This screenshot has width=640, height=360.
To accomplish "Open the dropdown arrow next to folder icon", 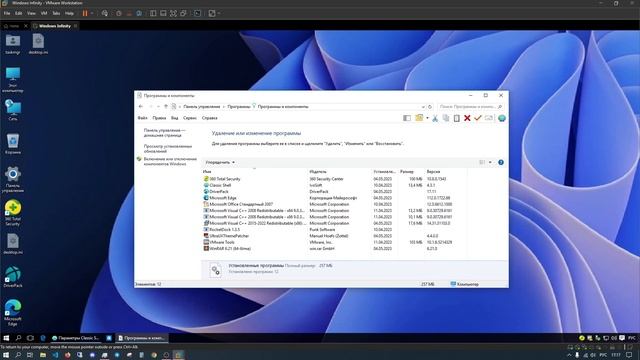I will tap(427, 118).
